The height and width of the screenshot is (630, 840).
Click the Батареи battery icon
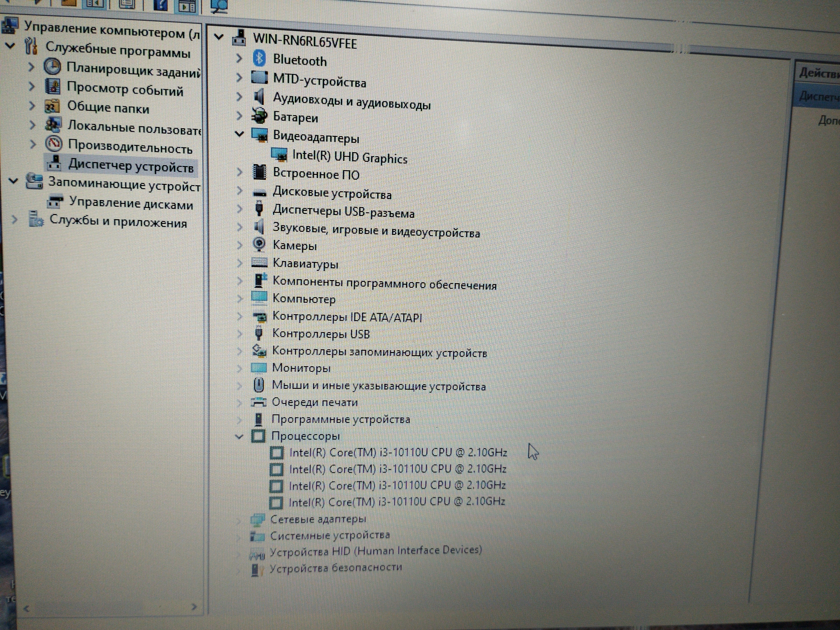point(259,115)
